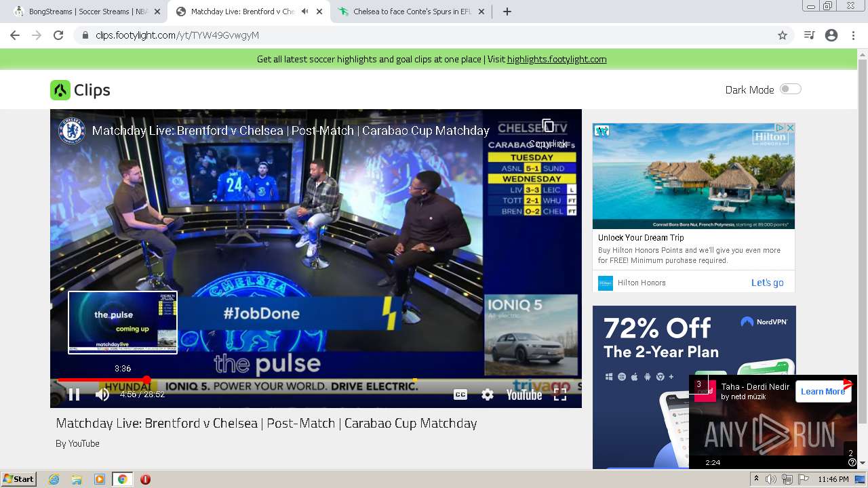Switch to Chelsea to face Conte's Spurs tab
This screenshot has height=488, width=868.
tap(412, 12)
